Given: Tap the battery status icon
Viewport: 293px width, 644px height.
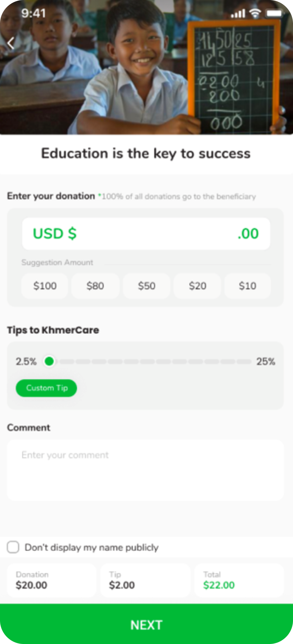Looking at the screenshot, I should pos(274,13).
